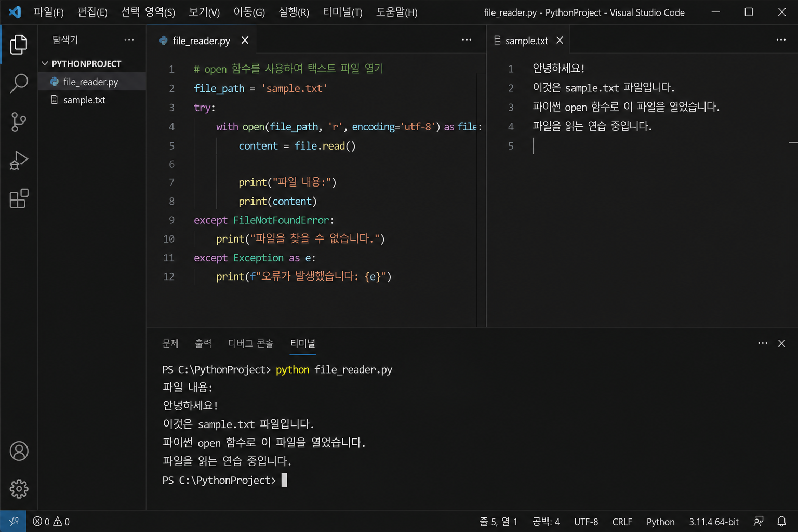Open the Accounts menu icon

tap(19, 451)
